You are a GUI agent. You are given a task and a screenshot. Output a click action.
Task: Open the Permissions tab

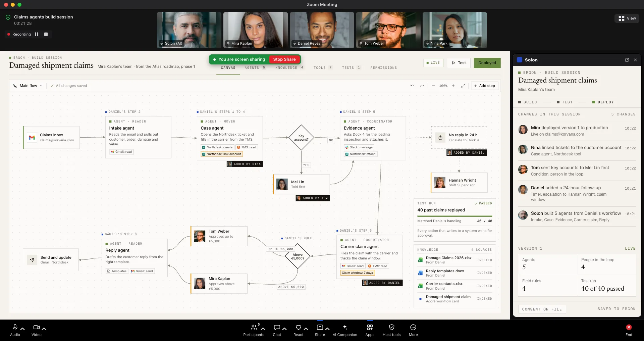(384, 68)
